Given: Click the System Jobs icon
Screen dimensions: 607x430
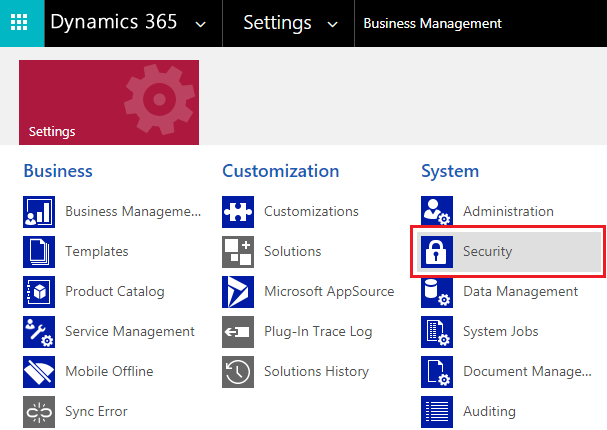Looking at the screenshot, I should [x=437, y=332].
